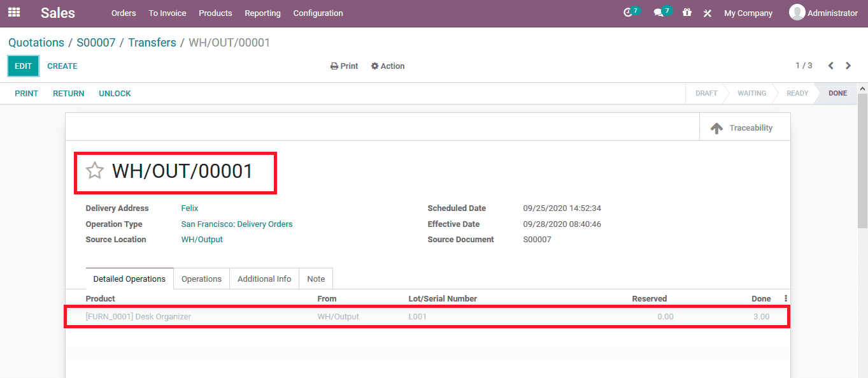
Task: Open the activities clock icon
Action: pyautogui.click(x=628, y=13)
